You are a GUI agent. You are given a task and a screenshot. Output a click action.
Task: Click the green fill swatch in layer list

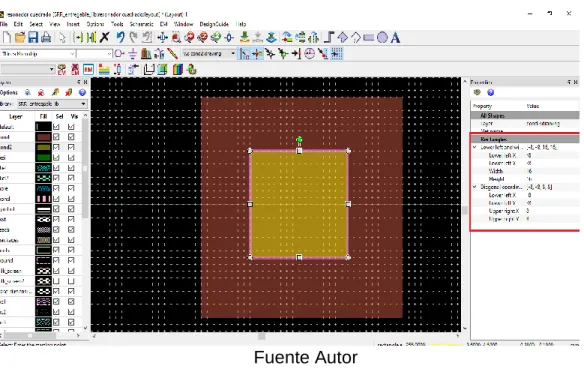(x=43, y=158)
